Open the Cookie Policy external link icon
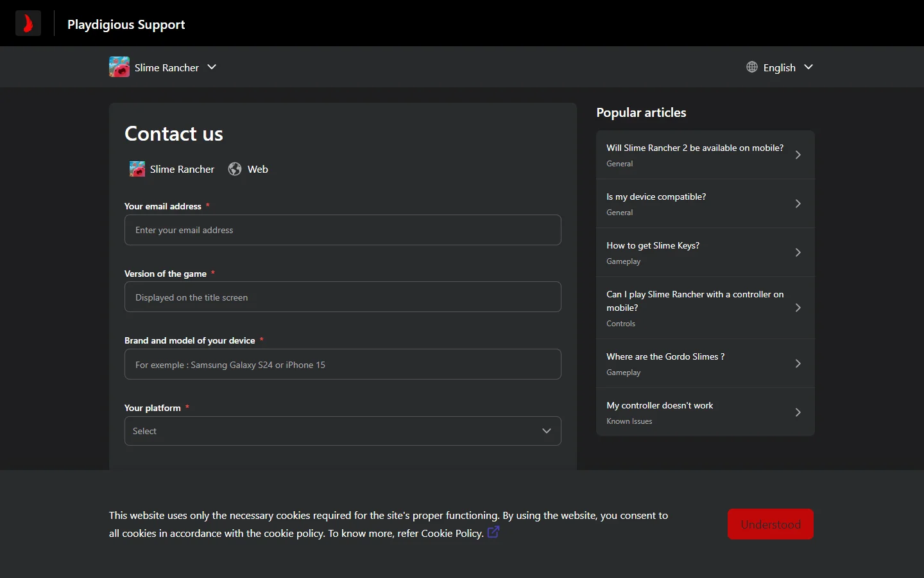Image resolution: width=924 pixels, height=578 pixels. (493, 532)
